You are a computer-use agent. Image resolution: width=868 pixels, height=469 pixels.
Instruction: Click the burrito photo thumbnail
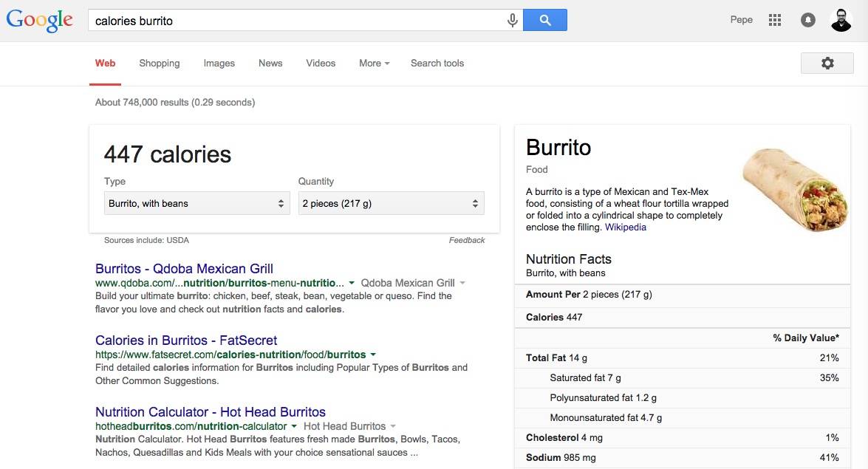(795, 189)
